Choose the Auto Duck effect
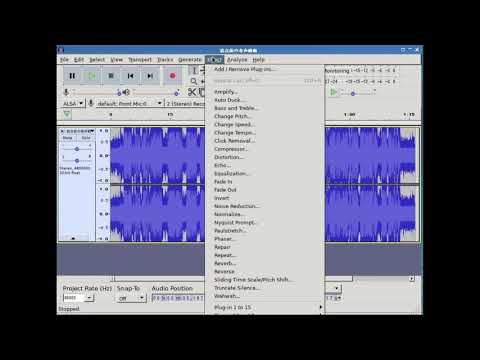 tap(265, 100)
